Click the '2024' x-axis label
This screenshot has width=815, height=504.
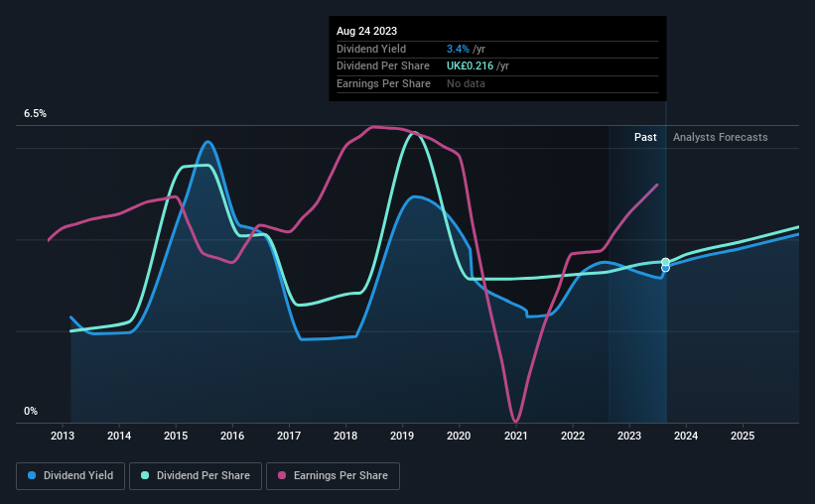tap(686, 436)
